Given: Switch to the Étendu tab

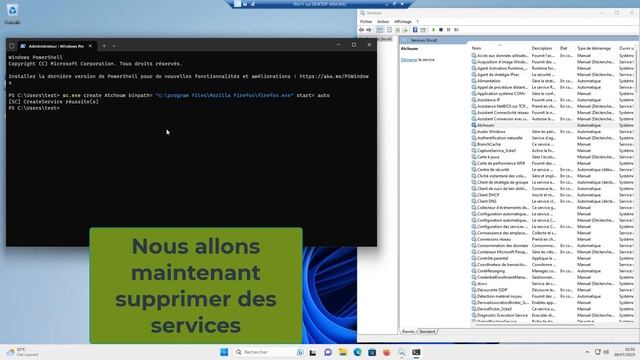Looking at the screenshot, I should point(408,332).
